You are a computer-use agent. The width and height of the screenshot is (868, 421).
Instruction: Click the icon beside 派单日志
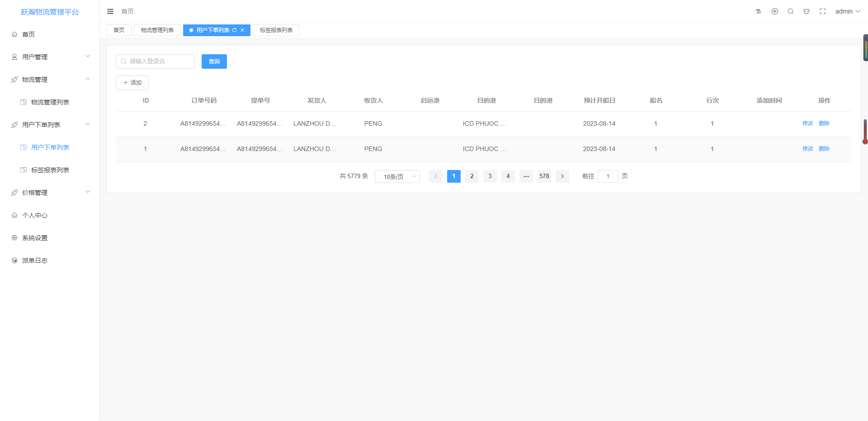coord(14,260)
